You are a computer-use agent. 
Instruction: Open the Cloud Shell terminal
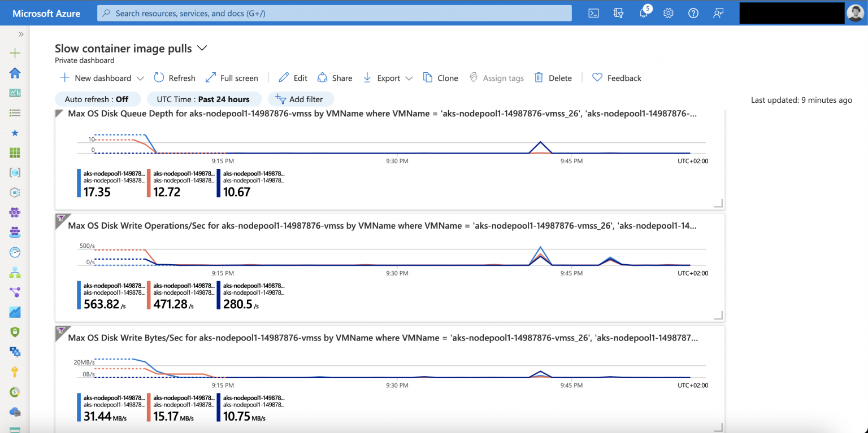[593, 12]
